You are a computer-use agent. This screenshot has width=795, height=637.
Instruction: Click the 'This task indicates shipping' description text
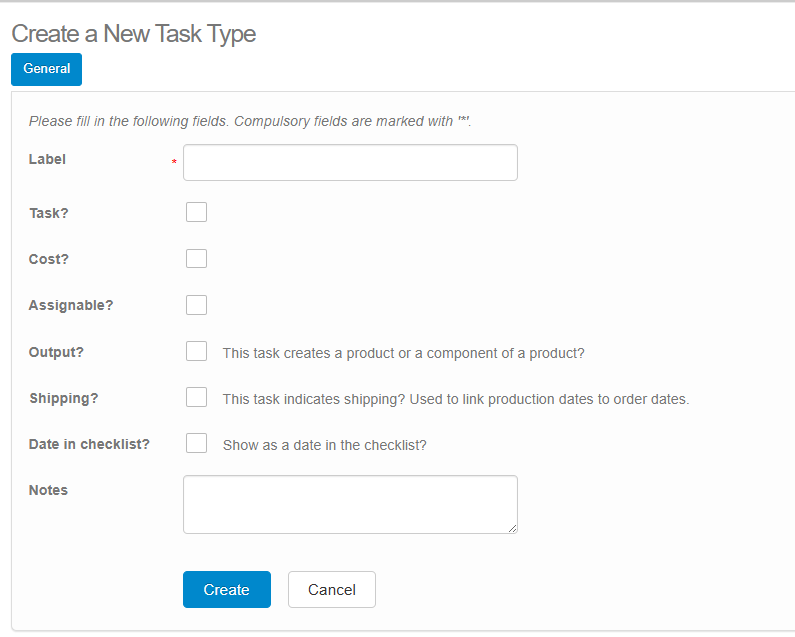(x=455, y=399)
